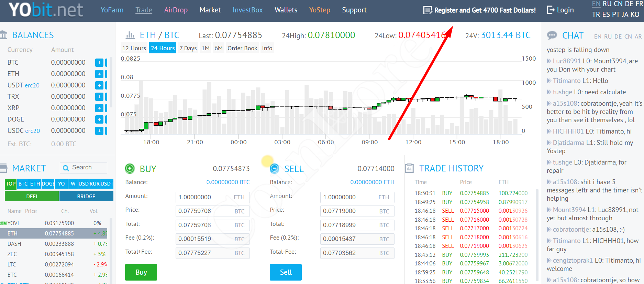644x284 pixels.
Task: Click the 18:50:31 BUY trade row
Action: pos(471,193)
